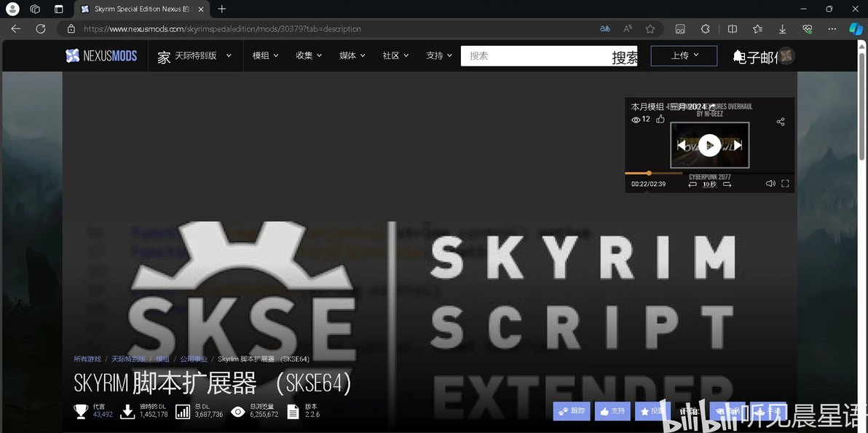Click the unique downloads 1,452,178 stat
Screen dimensions: 868x433
point(154,414)
